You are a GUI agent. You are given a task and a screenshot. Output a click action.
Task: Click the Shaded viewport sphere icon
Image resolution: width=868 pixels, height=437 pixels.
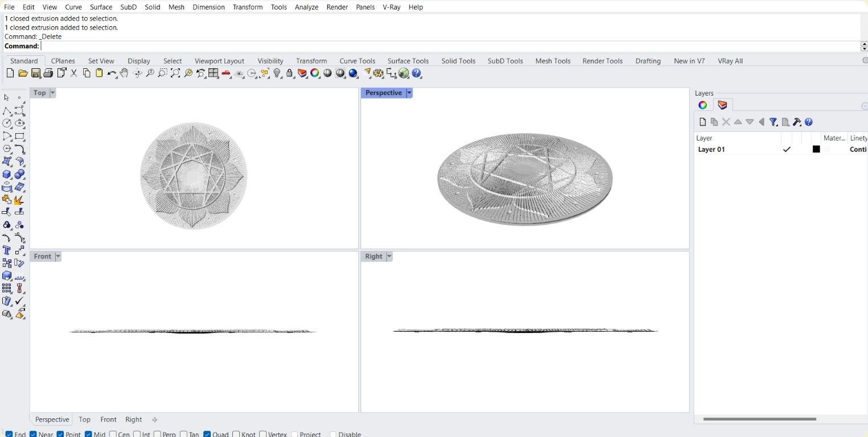point(327,73)
